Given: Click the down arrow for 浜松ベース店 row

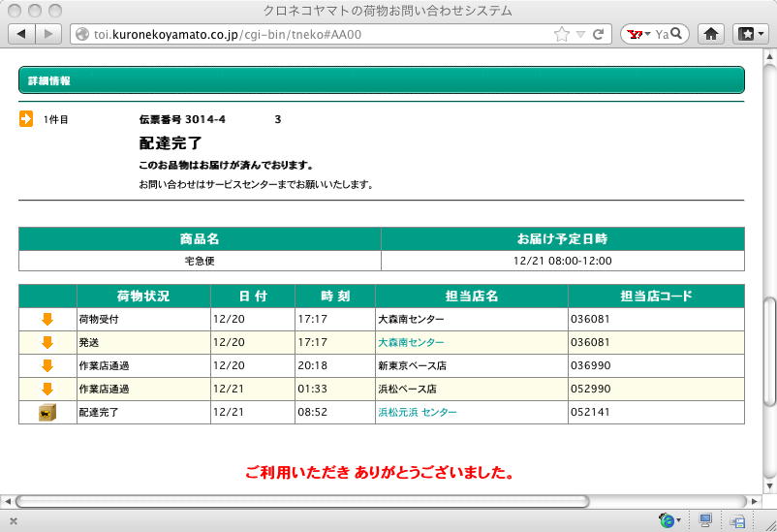Looking at the screenshot, I should pos(47,389).
